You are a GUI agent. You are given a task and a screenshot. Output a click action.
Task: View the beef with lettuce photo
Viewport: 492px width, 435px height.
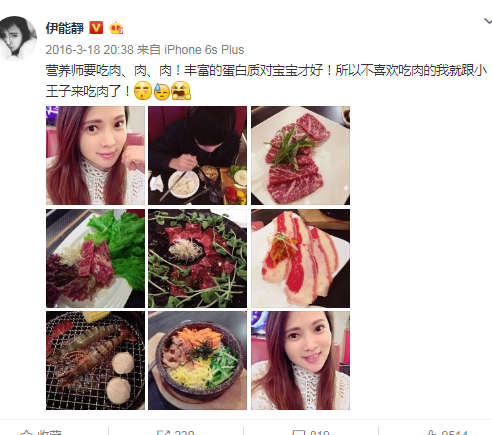pyautogui.click(x=95, y=258)
